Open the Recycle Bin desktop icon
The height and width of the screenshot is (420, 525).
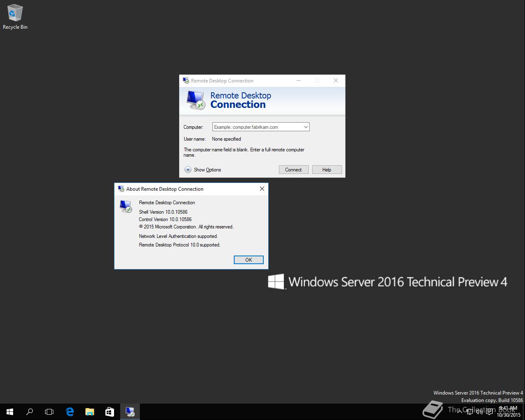click(x=15, y=17)
